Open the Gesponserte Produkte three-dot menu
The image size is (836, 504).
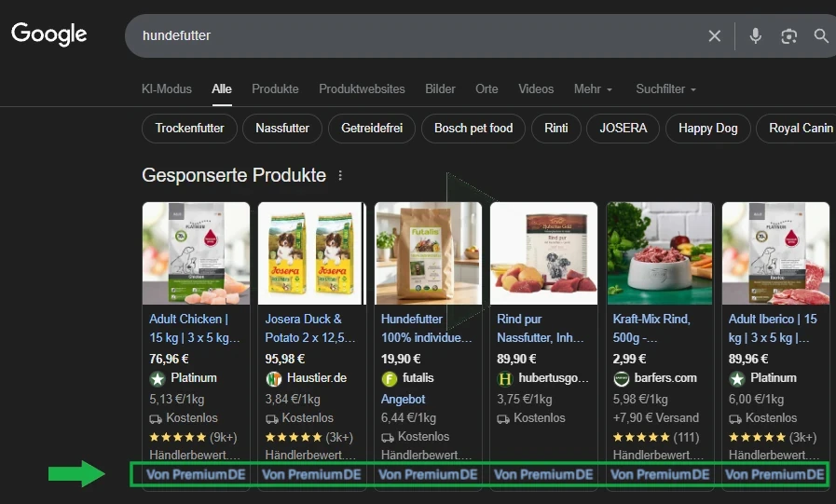tap(340, 175)
